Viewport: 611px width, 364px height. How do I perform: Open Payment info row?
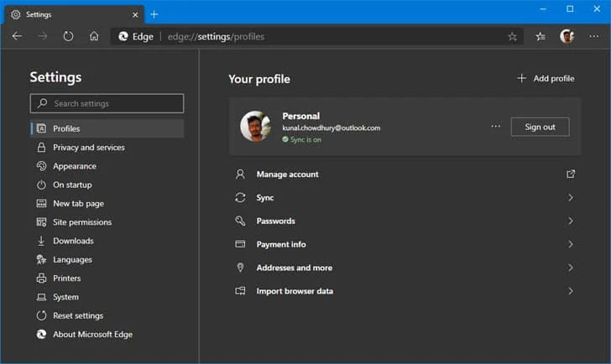tap(405, 244)
